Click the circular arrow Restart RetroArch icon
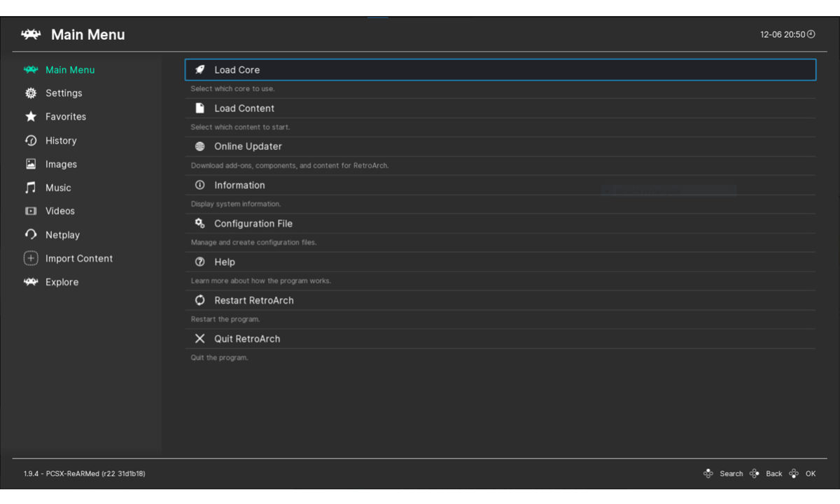The width and height of the screenshot is (840, 504). point(199,300)
